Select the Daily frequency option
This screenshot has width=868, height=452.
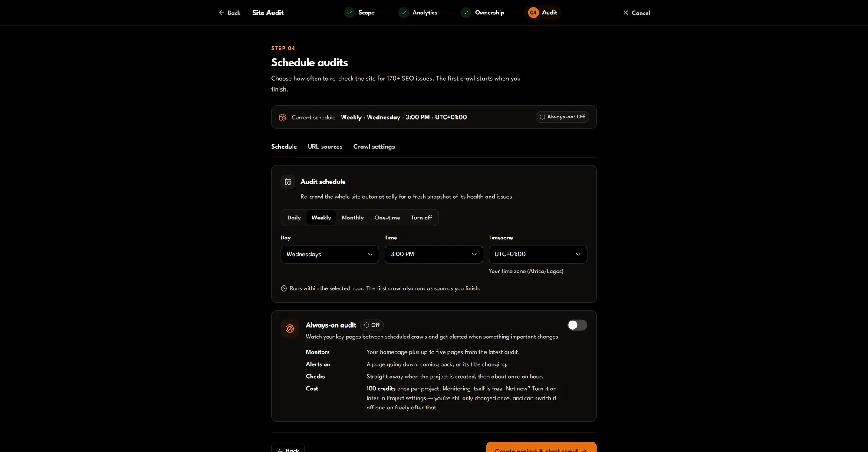[x=294, y=218]
